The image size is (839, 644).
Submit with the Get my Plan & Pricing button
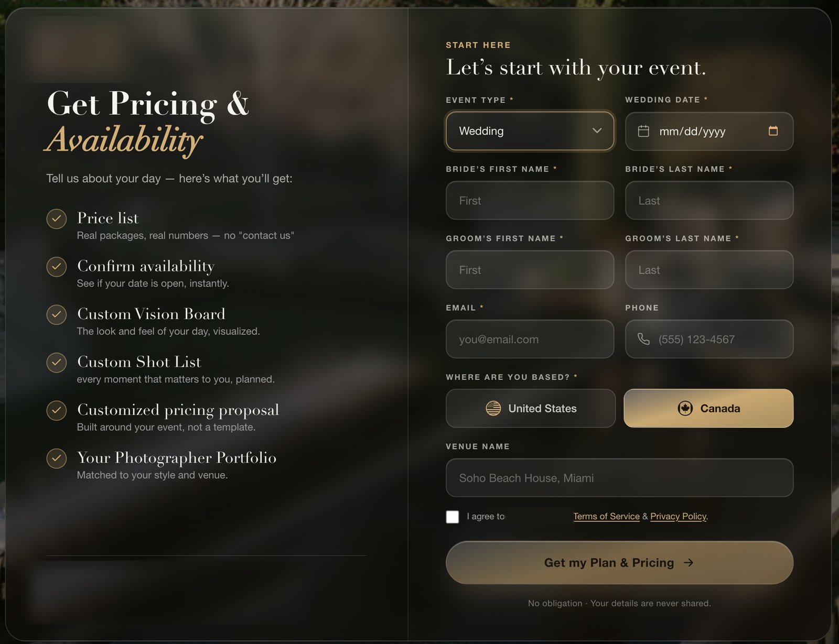[x=619, y=562]
